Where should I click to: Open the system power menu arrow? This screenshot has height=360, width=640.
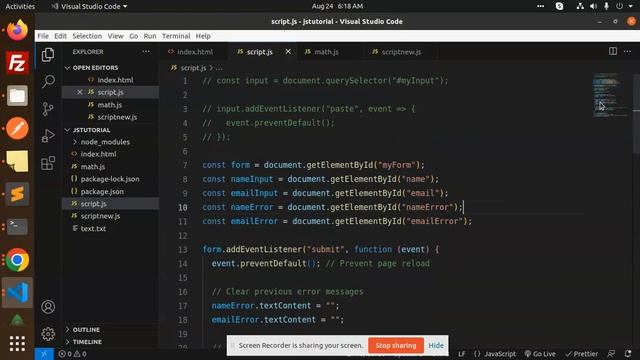pyautogui.click(x=631, y=6)
